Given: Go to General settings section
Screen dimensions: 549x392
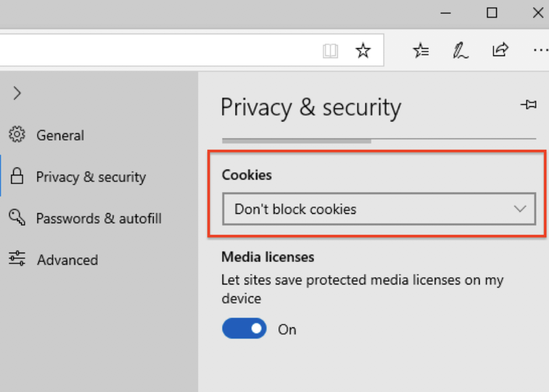Looking at the screenshot, I should [60, 135].
